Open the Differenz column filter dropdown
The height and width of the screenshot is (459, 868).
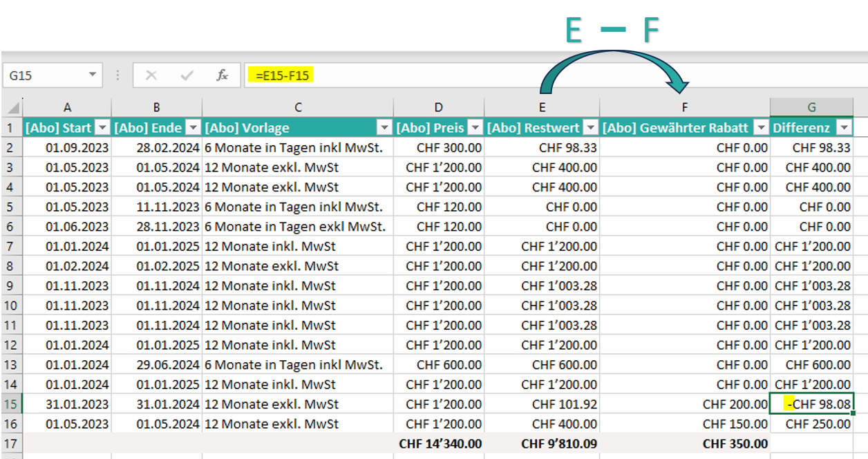(x=843, y=127)
